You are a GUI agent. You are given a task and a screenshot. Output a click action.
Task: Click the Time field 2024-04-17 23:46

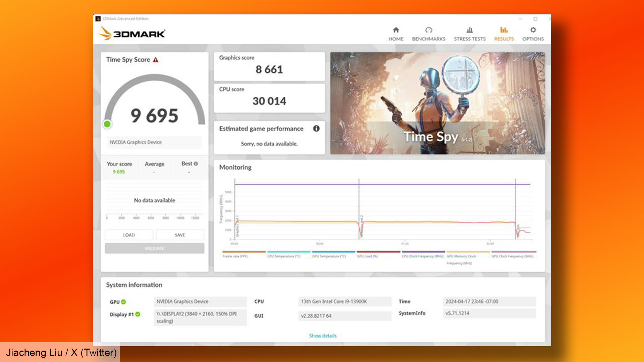coord(489,302)
